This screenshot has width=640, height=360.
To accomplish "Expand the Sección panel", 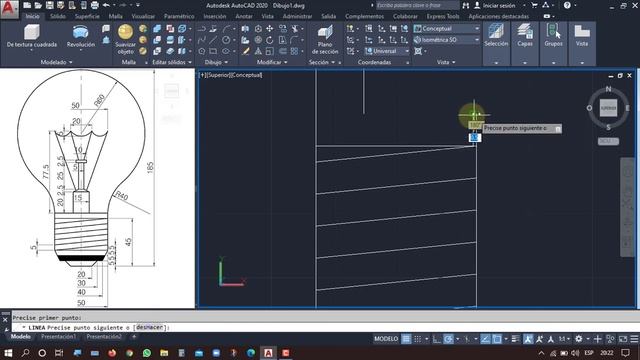I will (x=322, y=62).
